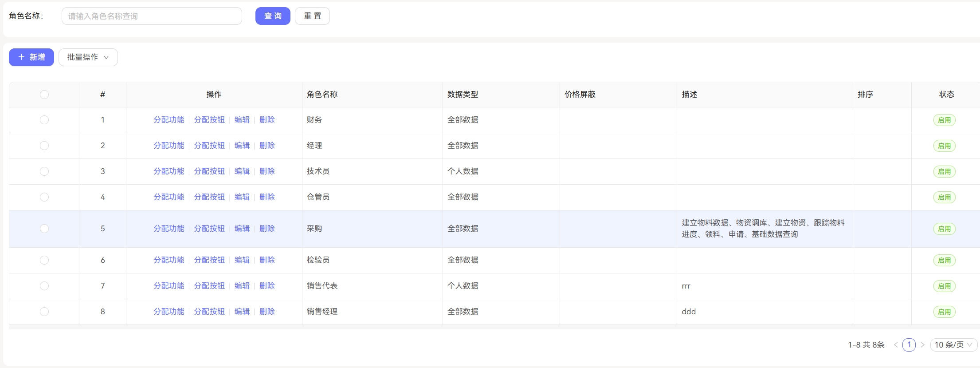
Task: Select page 1 in pagination
Action: tap(909, 345)
